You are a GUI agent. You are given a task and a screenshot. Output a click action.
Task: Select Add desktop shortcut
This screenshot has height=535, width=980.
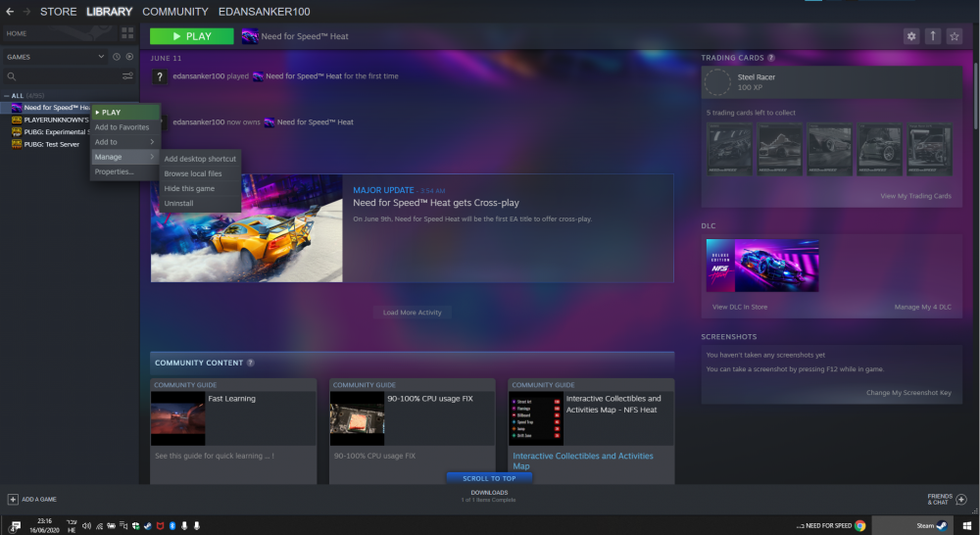coord(200,159)
